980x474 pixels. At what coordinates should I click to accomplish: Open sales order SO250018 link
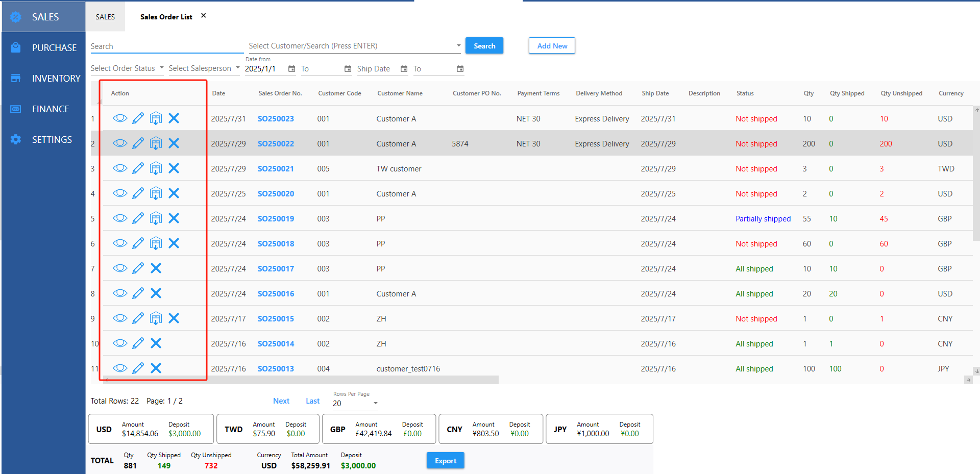tap(276, 244)
